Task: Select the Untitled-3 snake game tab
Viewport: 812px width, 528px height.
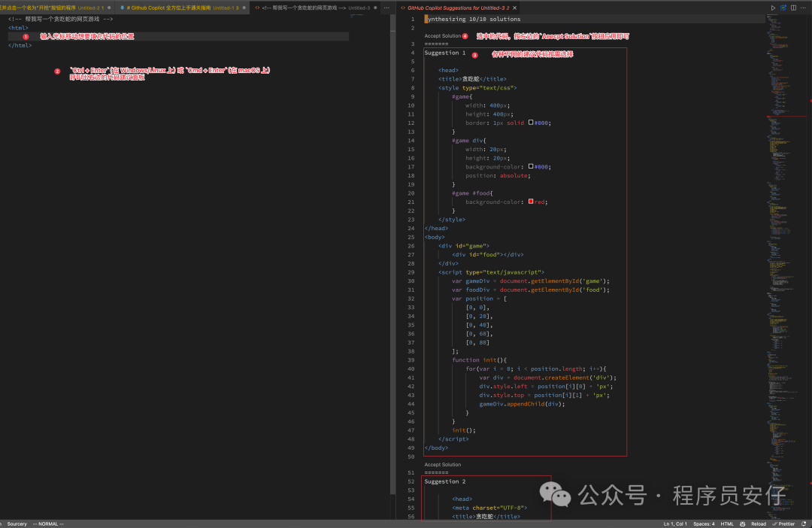Action: (316, 8)
